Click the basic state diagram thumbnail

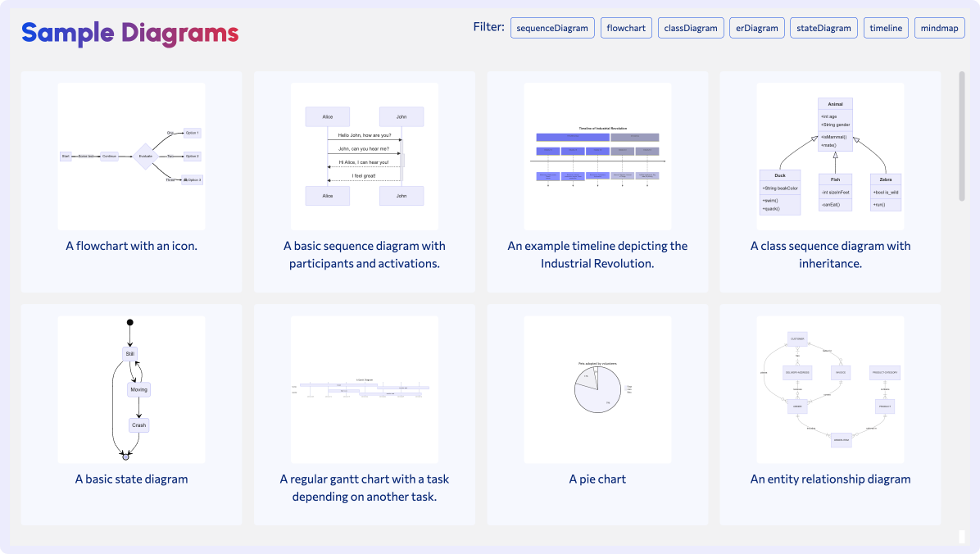[131, 389]
